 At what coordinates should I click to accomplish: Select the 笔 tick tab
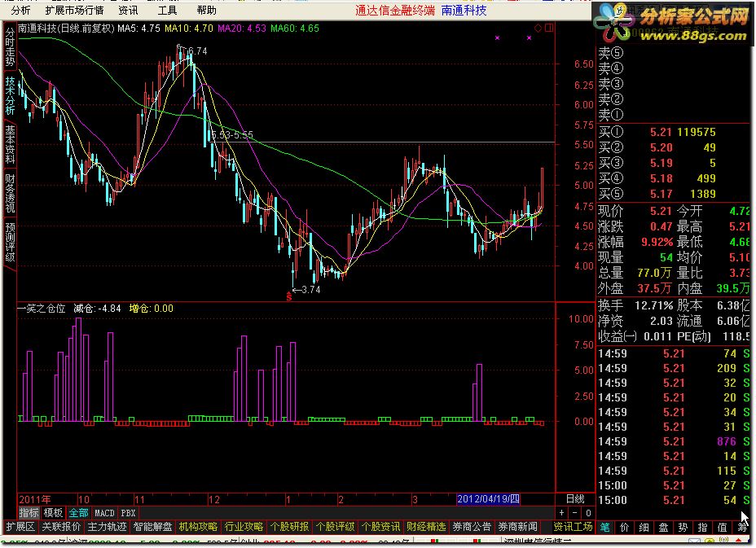605,528
